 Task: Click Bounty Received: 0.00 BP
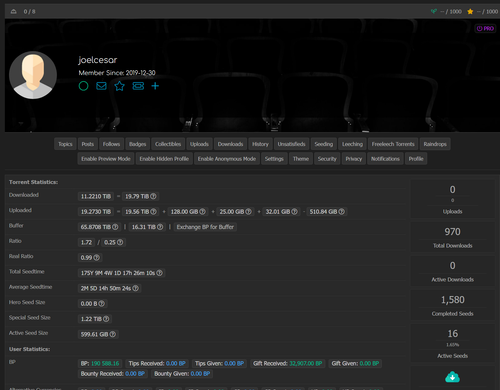(x=113, y=374)
